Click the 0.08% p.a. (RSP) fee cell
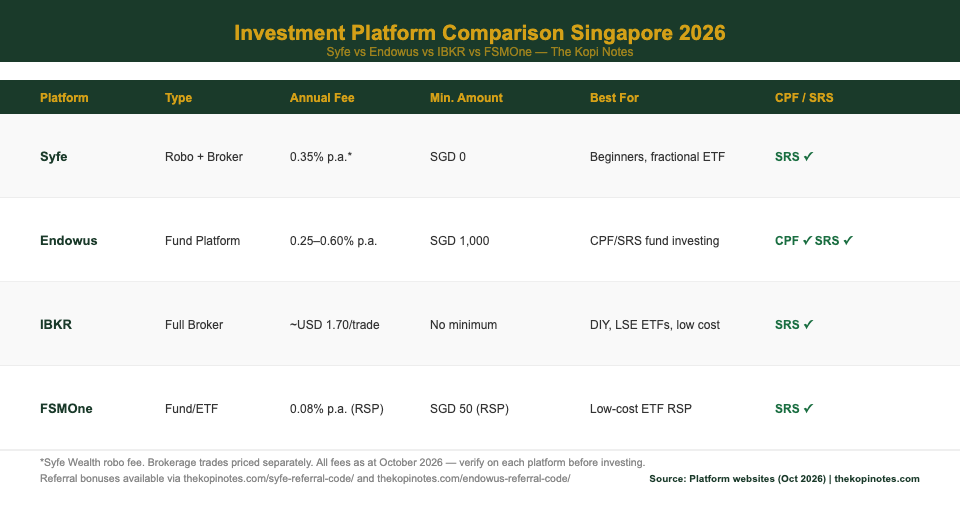 click(x=337, y=409)
